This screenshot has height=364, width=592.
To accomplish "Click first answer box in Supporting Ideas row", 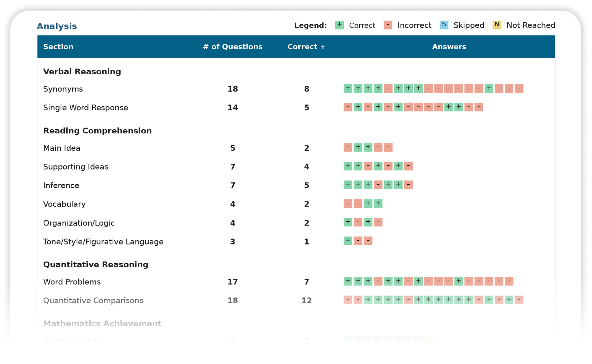I will [x=348, y=166].
